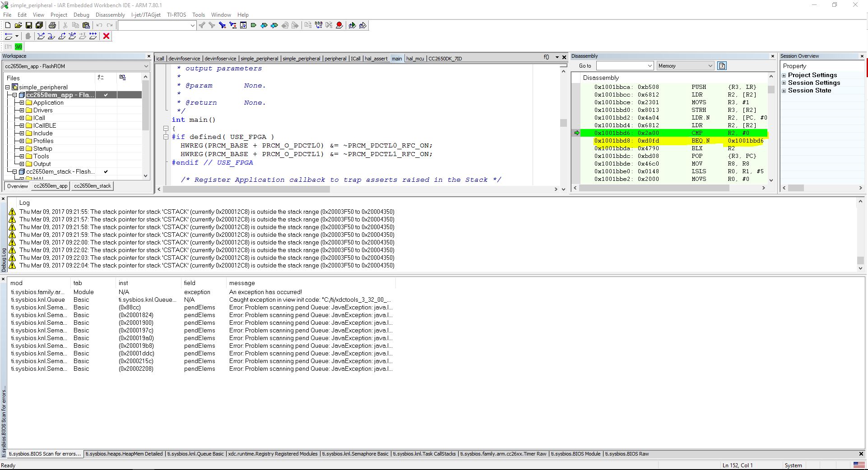Stop debugging with the red X icon
The height and width of the screenshot is (470, 868).
point(107,36)
